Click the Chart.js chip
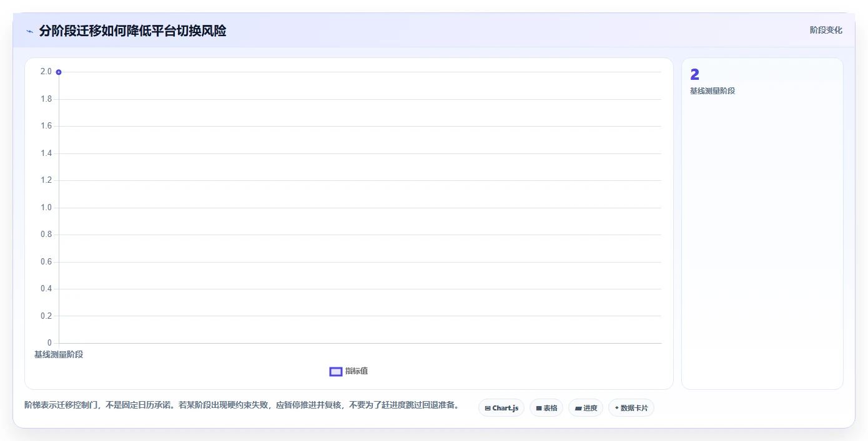Screen dimensions: 868x441 pos(501,408)
